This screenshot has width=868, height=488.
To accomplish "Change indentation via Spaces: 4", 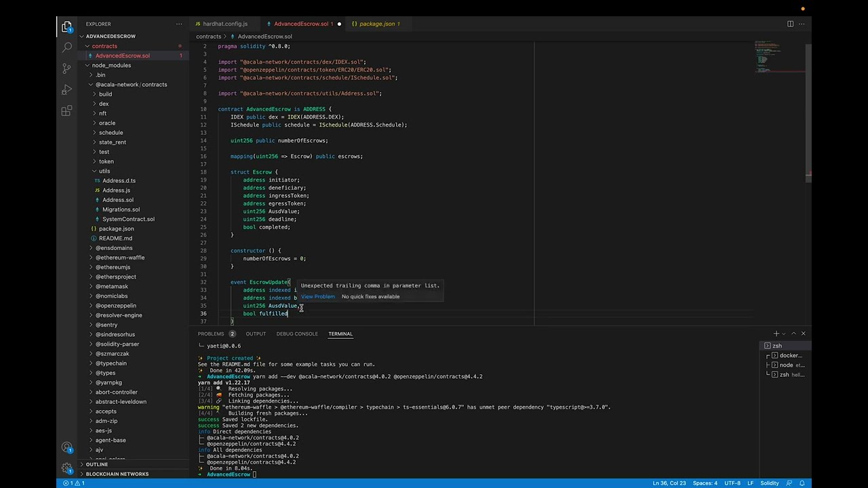I will coord(705,483).
